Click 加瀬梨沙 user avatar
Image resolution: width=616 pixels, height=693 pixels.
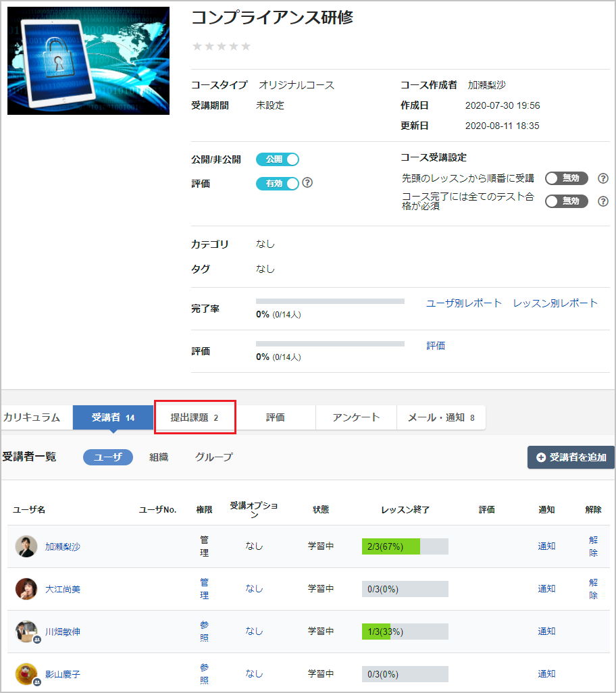pos(26,546)
